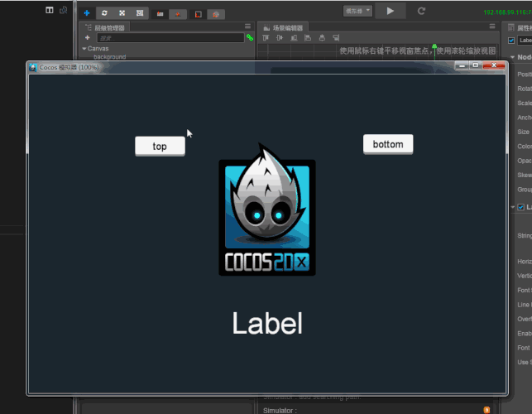Close the Cocos simulator window
Image resolution: width=532 pixels, height=414 pixels.
494,65
